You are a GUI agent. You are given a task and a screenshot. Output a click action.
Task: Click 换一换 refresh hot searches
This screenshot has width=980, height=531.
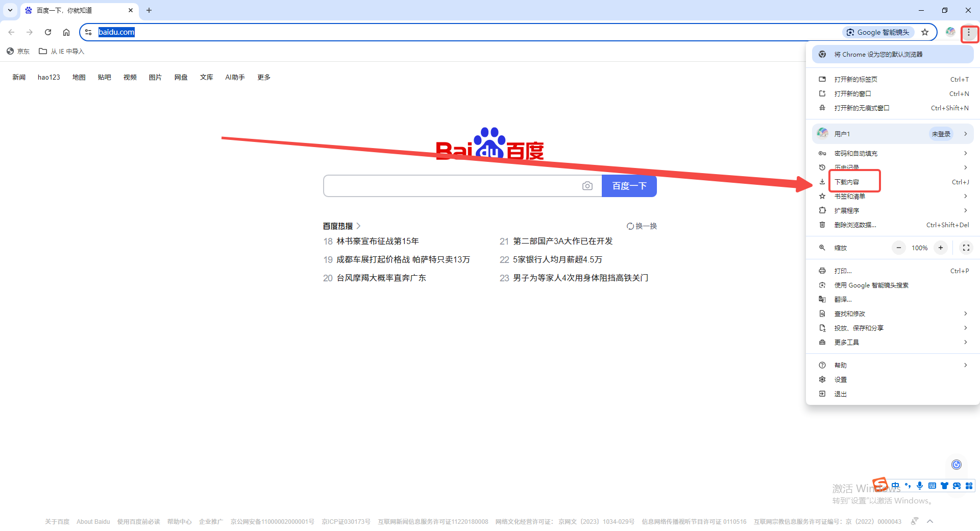pos(642,226)
